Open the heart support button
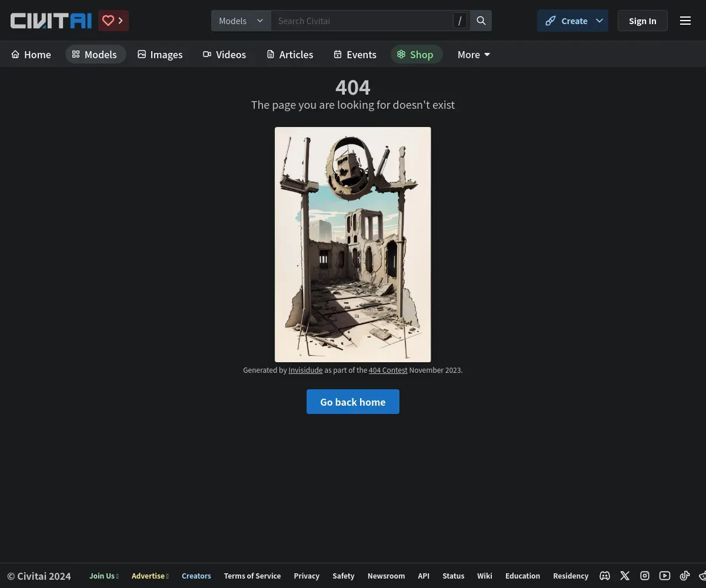The width and height of the screenshot is (706, 588). 114,21
